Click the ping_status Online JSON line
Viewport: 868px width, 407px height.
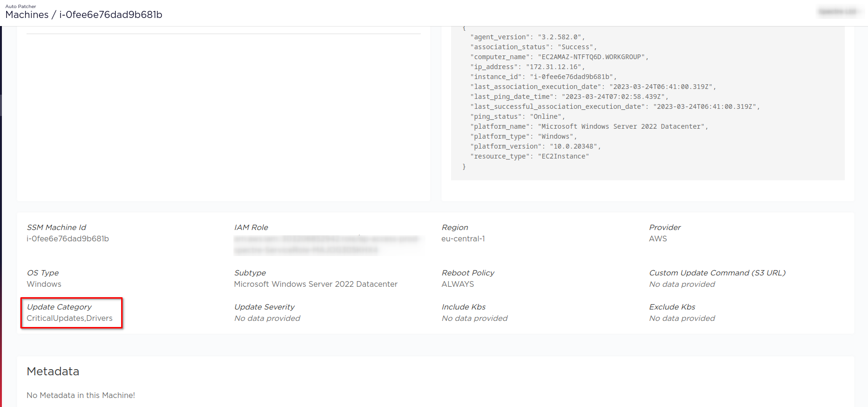click(518, 116)
